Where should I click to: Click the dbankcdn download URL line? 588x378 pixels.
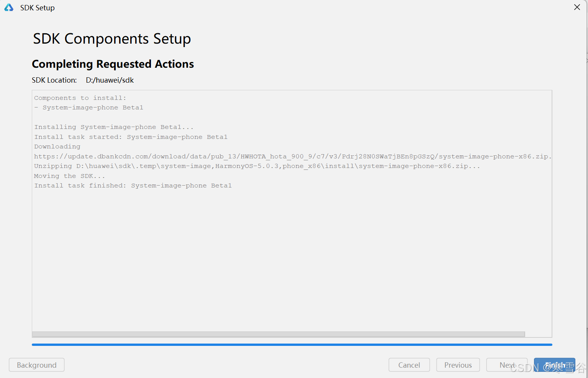pos(293,156)
